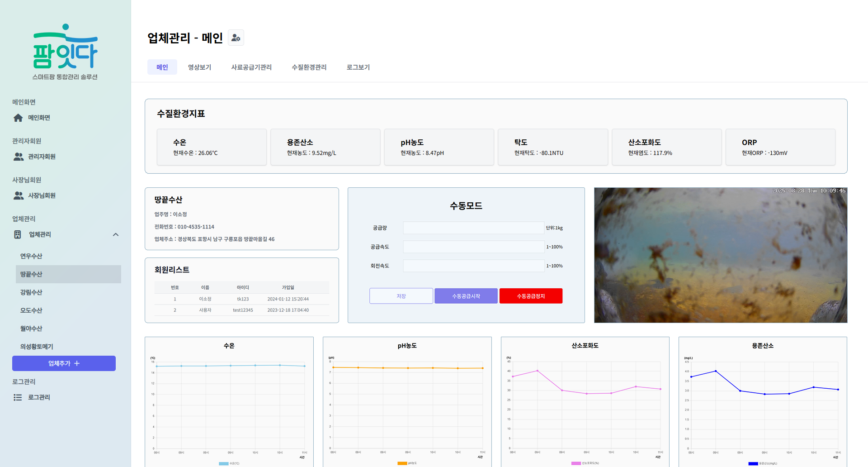Go to 메인화면 in the sidebar
Screen dimensions: 868x467
[x=39, y=118]
